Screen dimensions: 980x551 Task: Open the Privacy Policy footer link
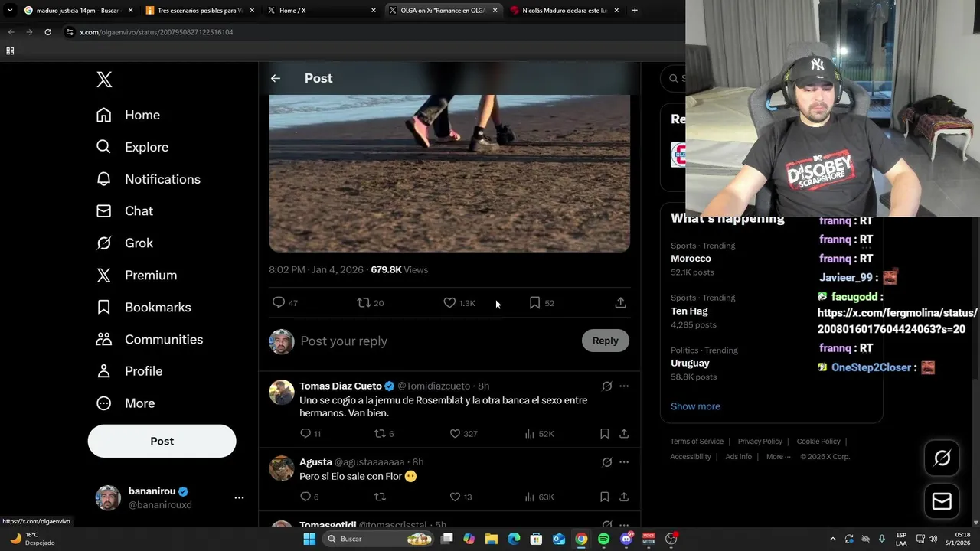point(759,442)
